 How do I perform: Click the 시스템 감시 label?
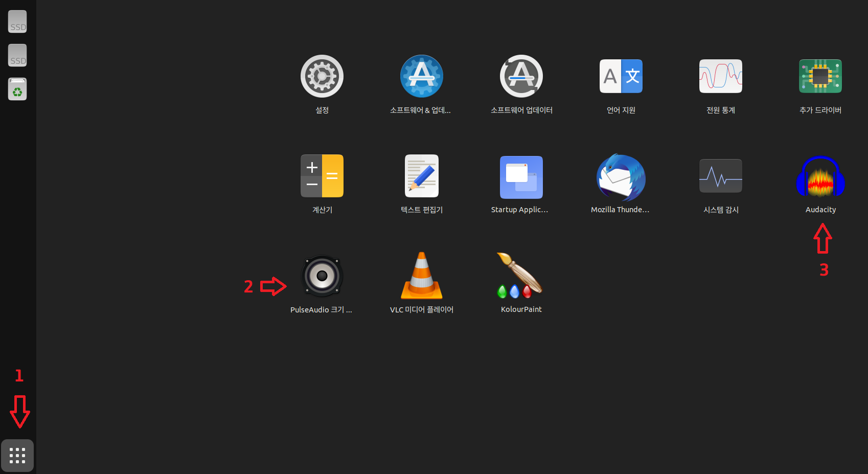[721, 210]
